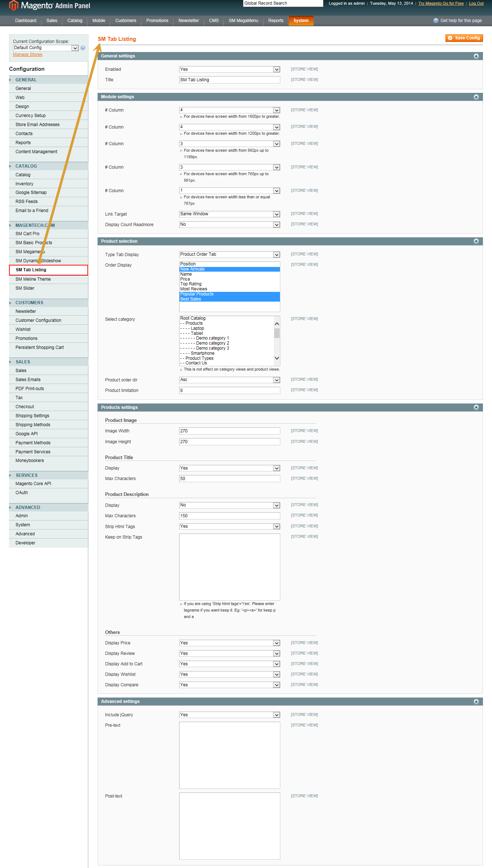Open the Catalog menu

tap(75, 21)
